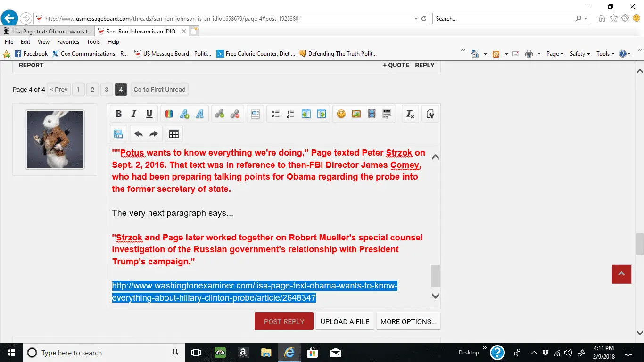Insert a table using the grid icon

coord(173,134)
